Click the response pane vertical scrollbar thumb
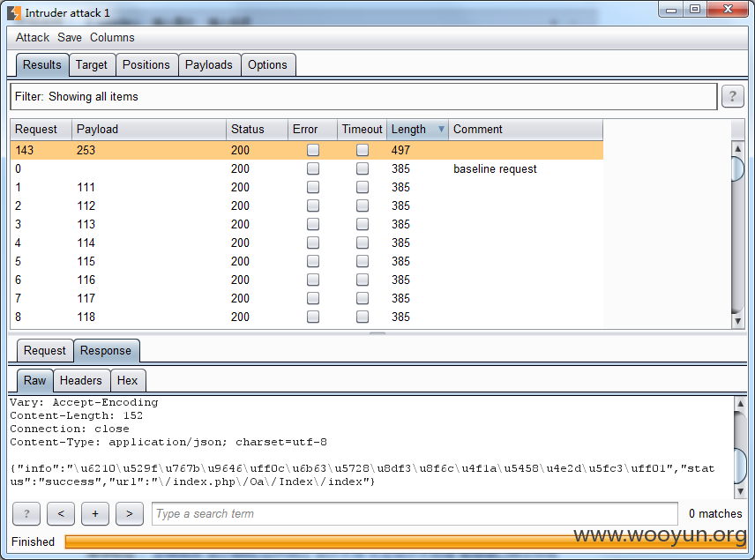The width and height of the screenshot is (755, 560). click(x=740, y=466)
